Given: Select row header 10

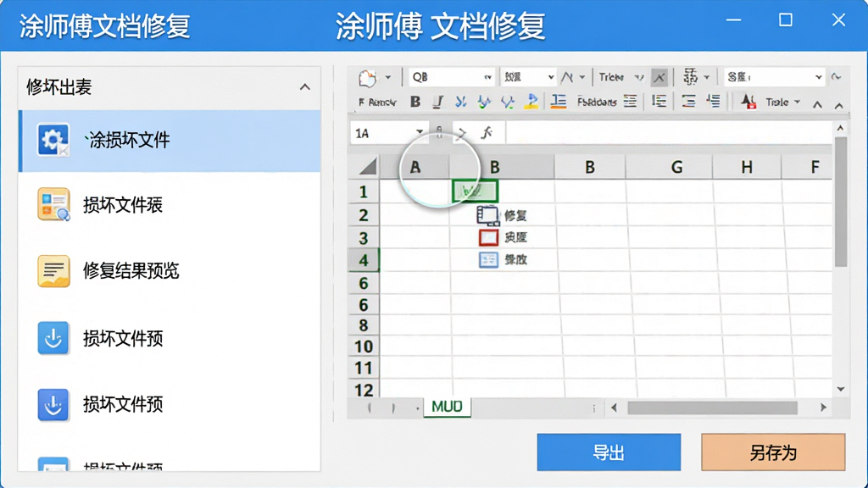Looking at the screenshot, I should [x=364, y=347].
